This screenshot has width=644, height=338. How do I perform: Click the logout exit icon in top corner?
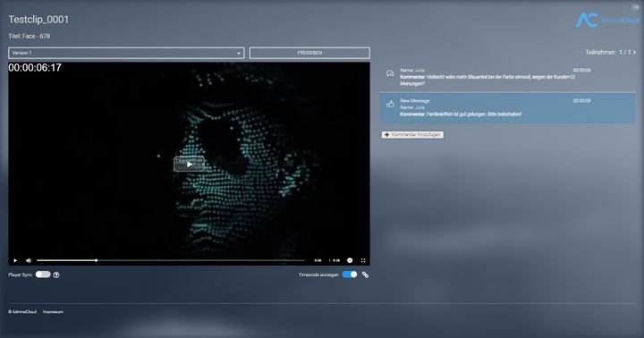point(635,7)
